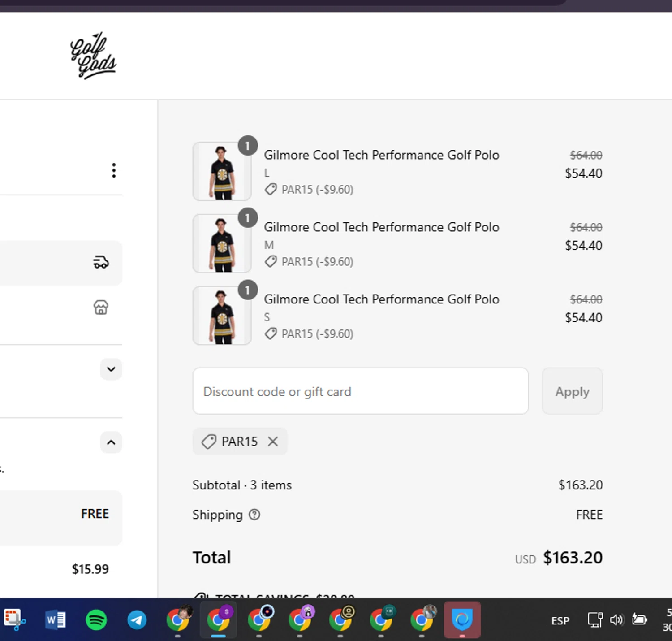Click the bold Total $163.20 amount
Viewport: 672px width, 641px height.
[x=573, y=558]
